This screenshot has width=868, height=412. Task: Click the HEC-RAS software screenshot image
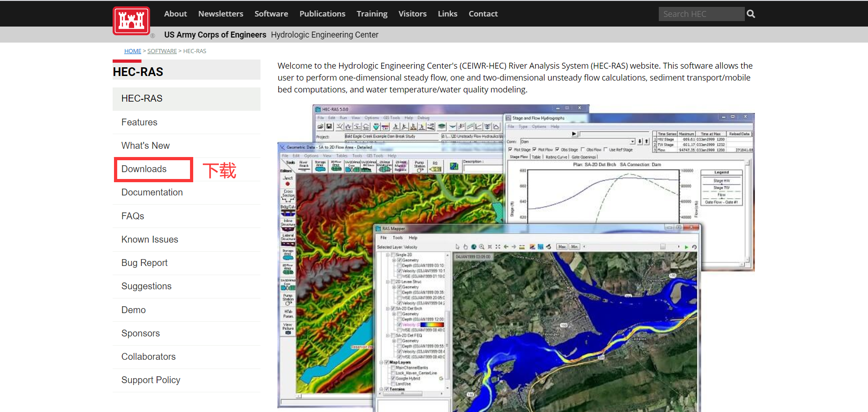pyautogui.click(x=516, y=258)
